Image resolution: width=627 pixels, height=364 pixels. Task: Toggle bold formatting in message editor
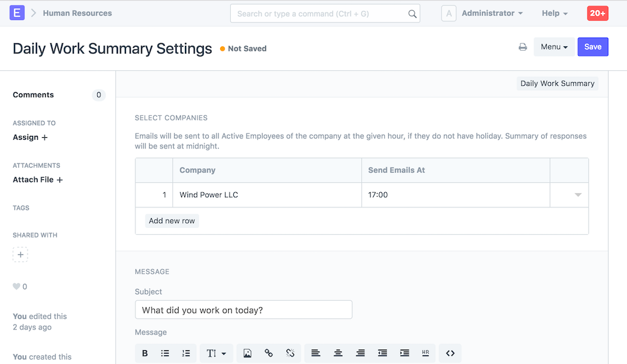(145, 353)
